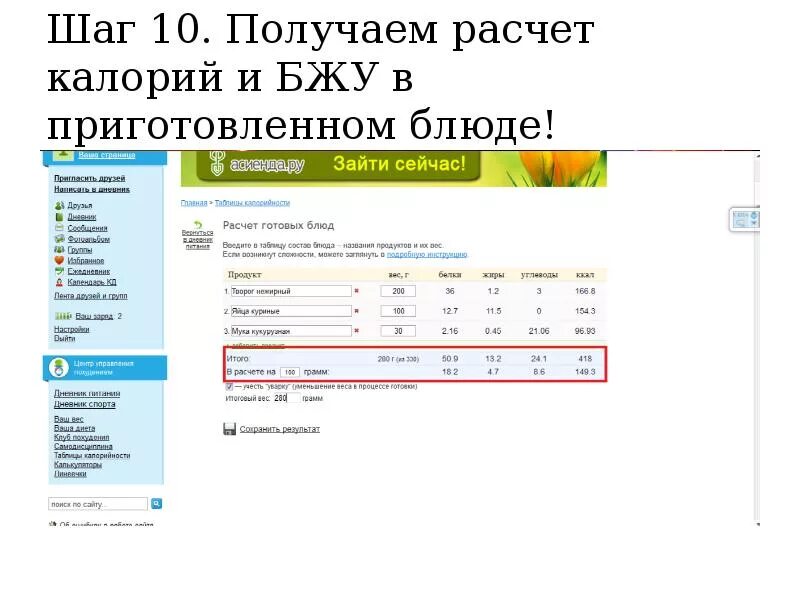Open the Группы link

point(80,249)
